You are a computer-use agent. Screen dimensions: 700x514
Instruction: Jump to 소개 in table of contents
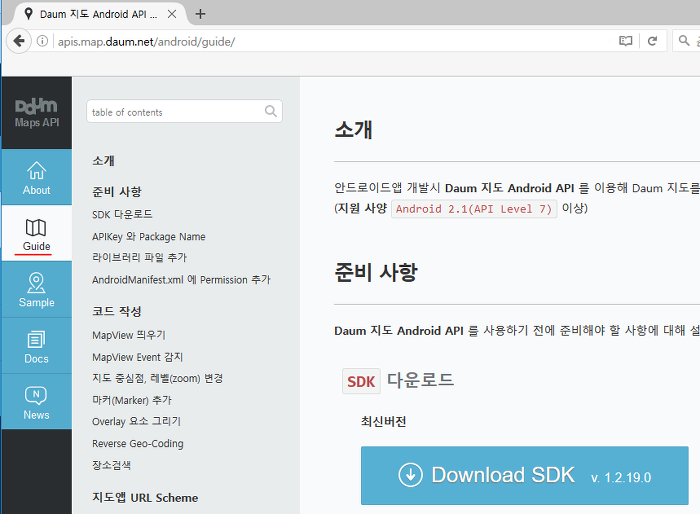[103, 160]
